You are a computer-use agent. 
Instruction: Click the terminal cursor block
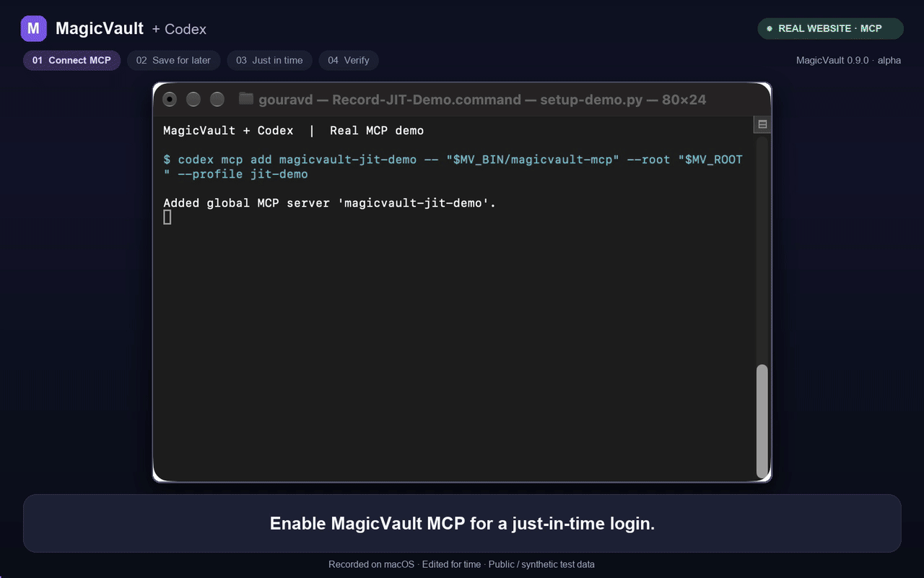167,217
